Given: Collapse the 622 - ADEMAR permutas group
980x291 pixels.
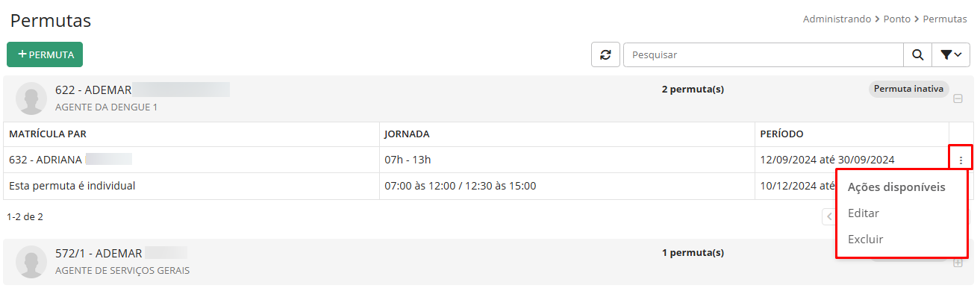Looking at the screenshot, I should click(958, 98).
